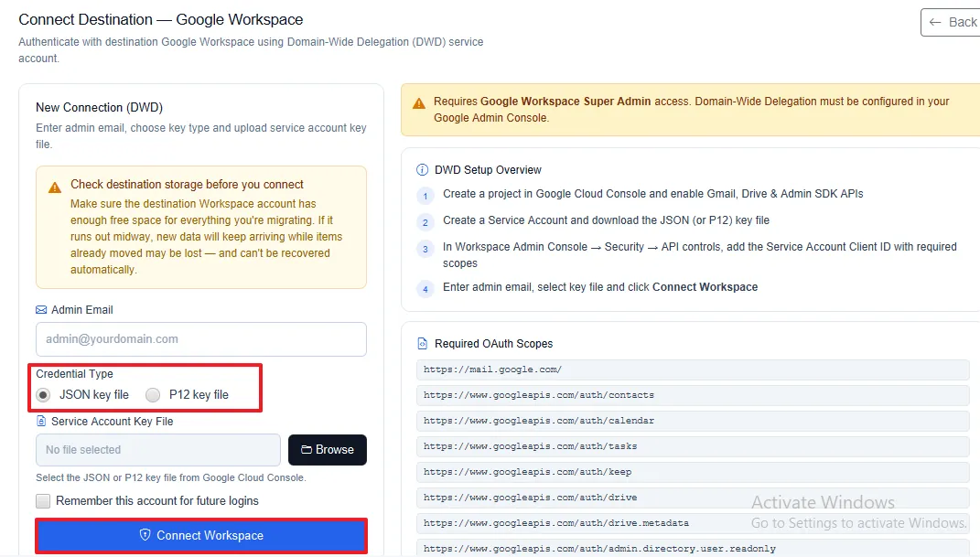The width and height of the screenshot is (980, 557).
Task: Focus the Admin Email input field
Action: [201, 339]
